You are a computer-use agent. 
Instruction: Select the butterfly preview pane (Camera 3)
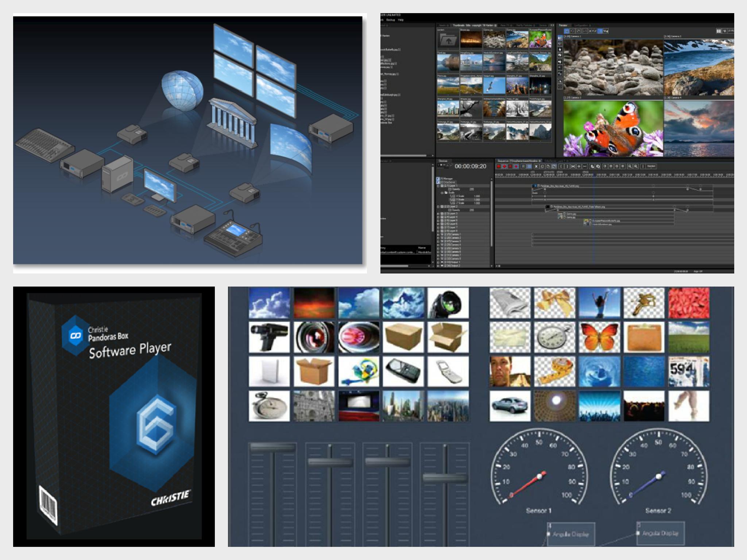tap(613, 128)
